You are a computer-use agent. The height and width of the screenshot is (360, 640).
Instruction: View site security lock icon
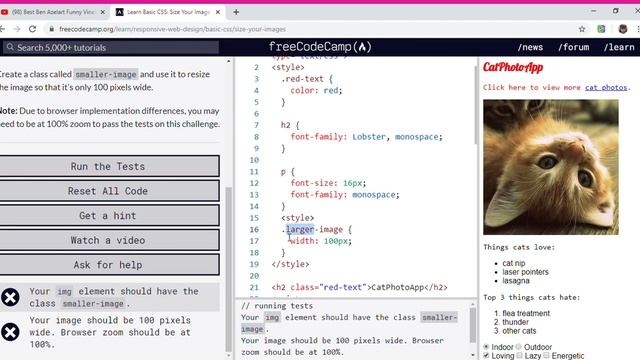pos(51,29)
